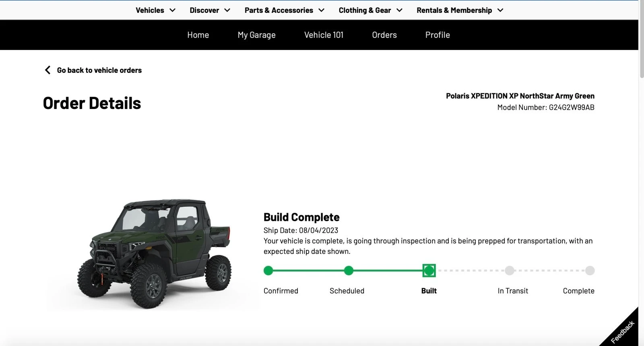Viewport: 644px width, 346px height.
Task: Click Go back to vehicle orders link
Action: [x=99, y=70]
